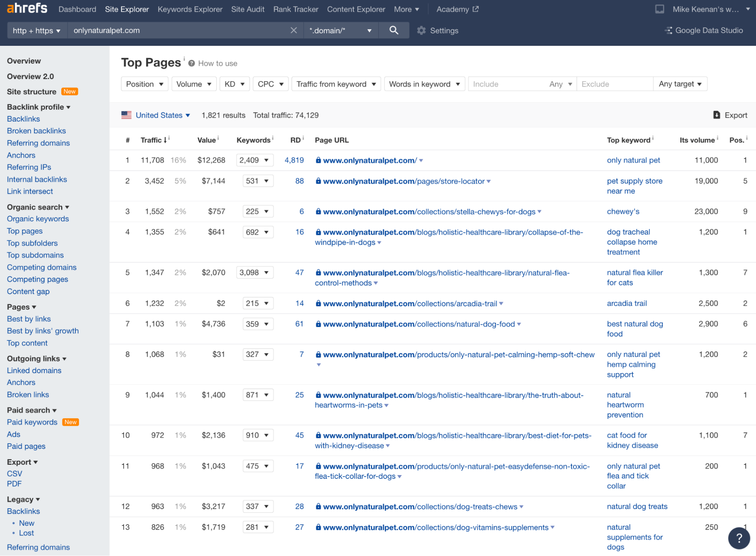Open the http + https protocol dropdown

[37, 31]
